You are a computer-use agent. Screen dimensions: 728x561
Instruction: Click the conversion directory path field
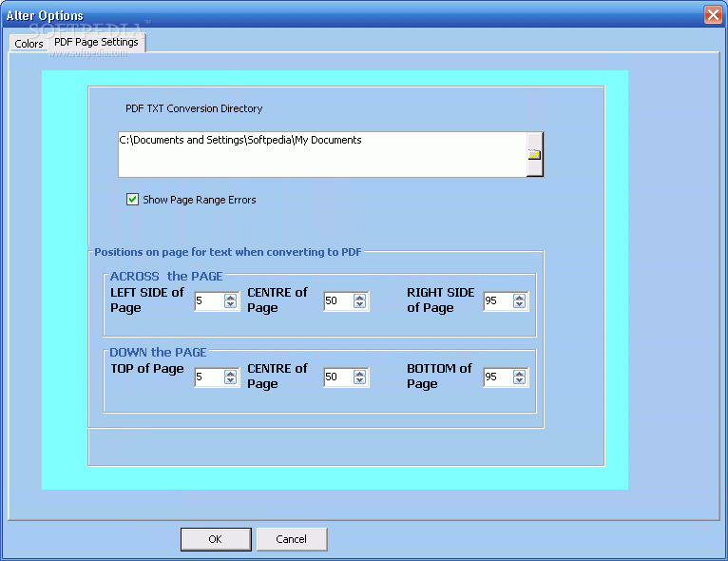[x=322, y=154]
